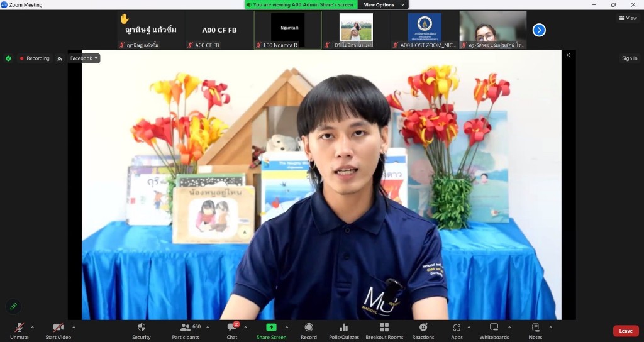The height and width of the screenshot is (342, 644).
Task: Open Polls/Quizzes
Action: [x=344, y=331]
